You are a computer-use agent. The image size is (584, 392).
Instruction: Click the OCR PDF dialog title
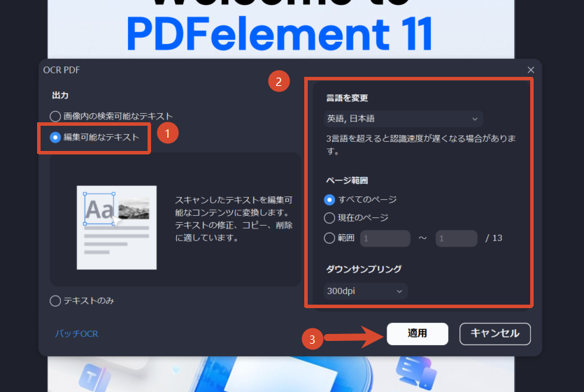(x=62, y=70)
